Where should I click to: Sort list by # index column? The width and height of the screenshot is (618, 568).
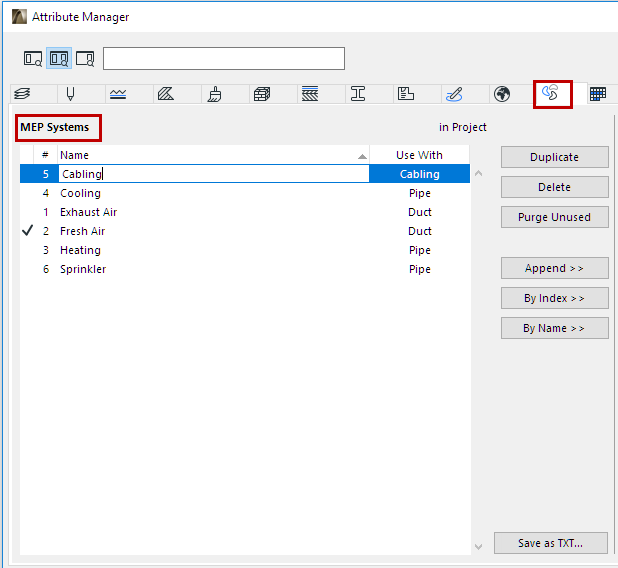point(45,155)
